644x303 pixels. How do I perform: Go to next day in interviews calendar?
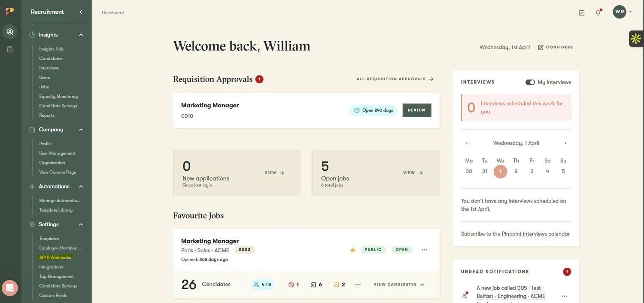565,143
